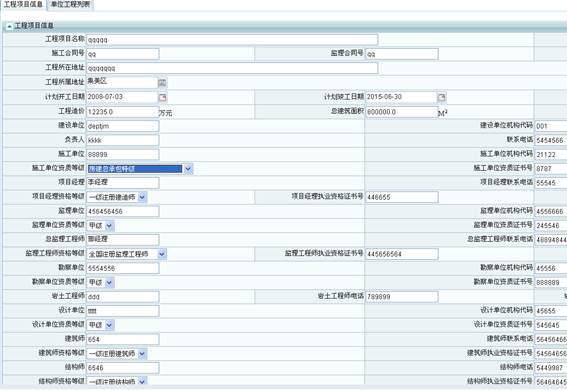Open the 施工单位资质等级 dropdown
The image size is (567, 390).
(188, 168)
